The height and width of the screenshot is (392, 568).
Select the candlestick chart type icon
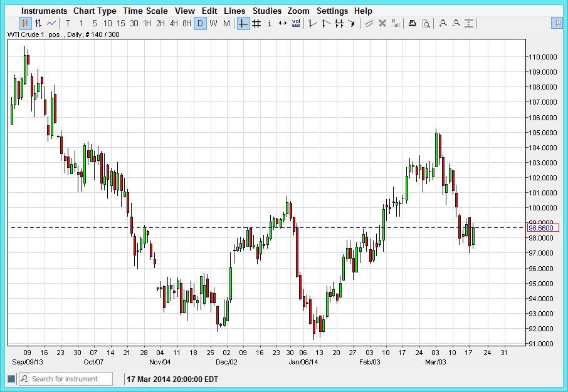pos(25,23)
